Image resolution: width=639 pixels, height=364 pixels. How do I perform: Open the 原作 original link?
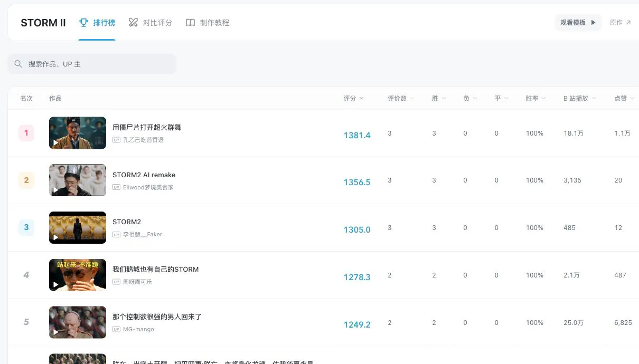(x=620, y=23)
